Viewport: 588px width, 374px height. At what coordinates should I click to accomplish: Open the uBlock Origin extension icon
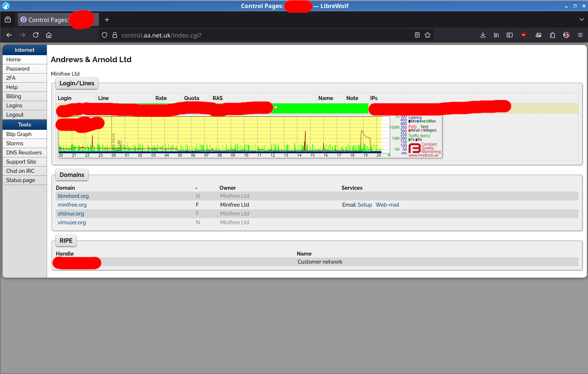pyautogui.click(x=523, y=35)
